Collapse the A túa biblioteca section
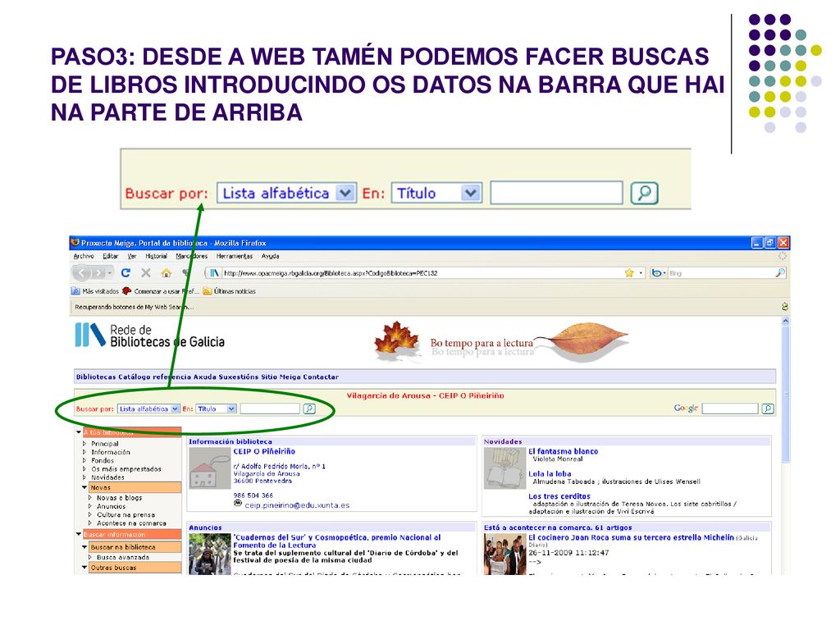The height and width of the screenshot is (630, 840). (x=79, y=431)
